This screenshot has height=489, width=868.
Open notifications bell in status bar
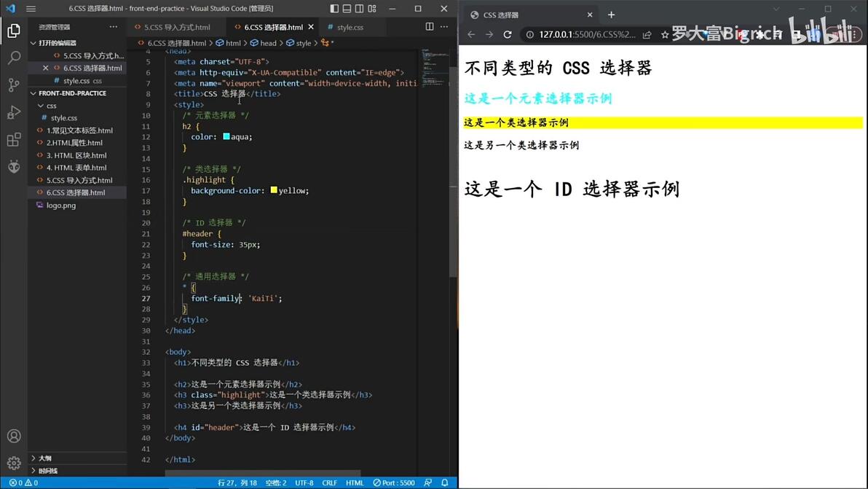[x=444, y=483]
